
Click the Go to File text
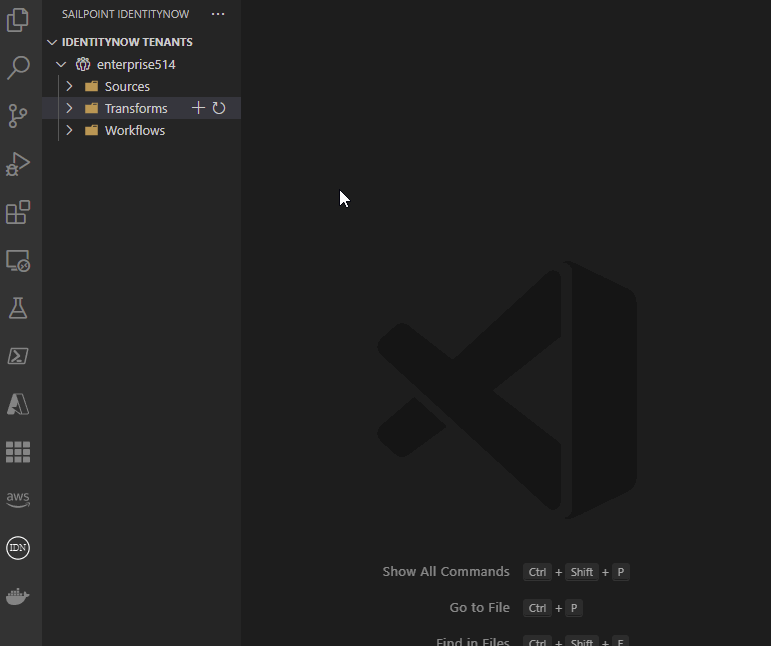479,608
